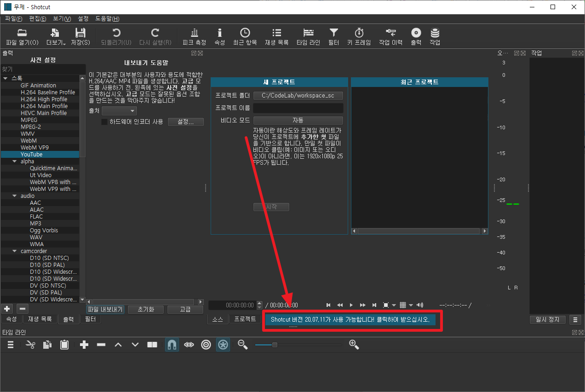
Task: Zoom in the timeline magnifier plus
Action: pos(354,344)
